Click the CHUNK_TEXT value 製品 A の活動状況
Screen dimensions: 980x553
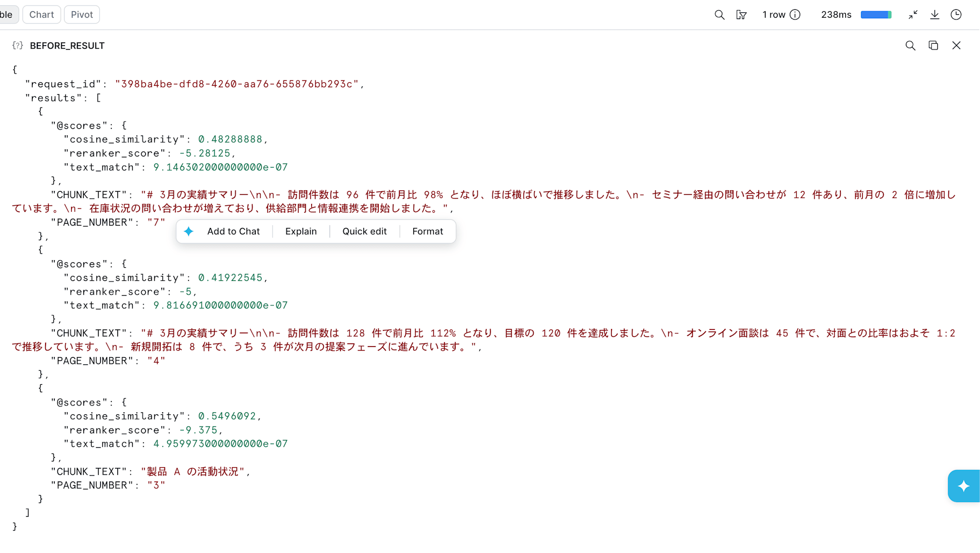(x=193, y=472)
